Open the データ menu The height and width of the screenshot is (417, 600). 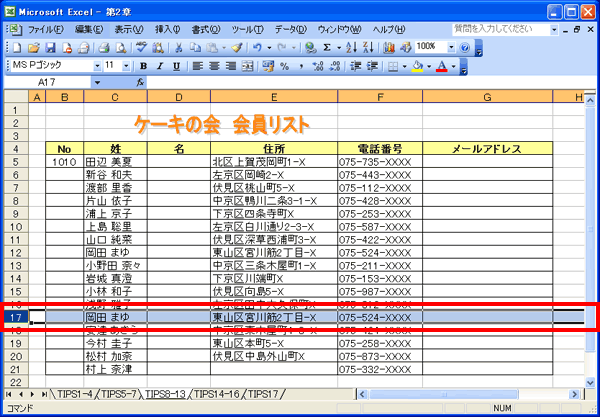(x=291, y=29)
